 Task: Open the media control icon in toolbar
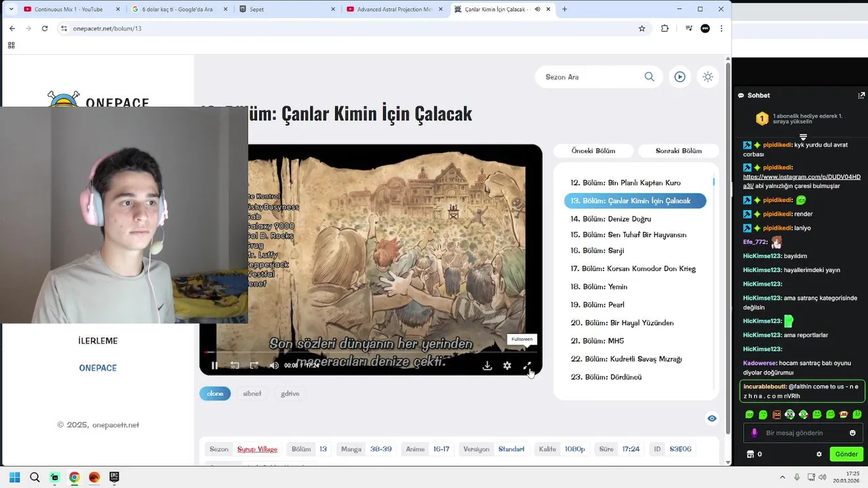[x=688, y=28]
